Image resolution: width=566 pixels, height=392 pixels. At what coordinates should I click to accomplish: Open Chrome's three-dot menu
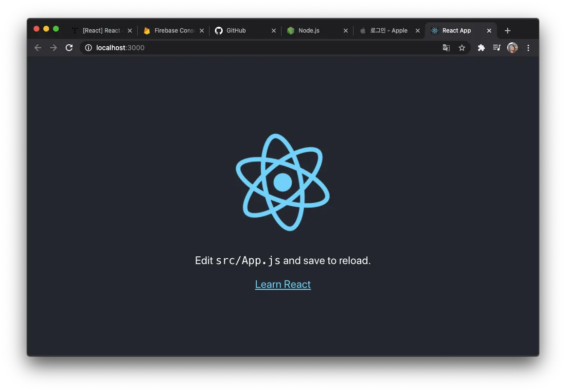click(528, 48)
